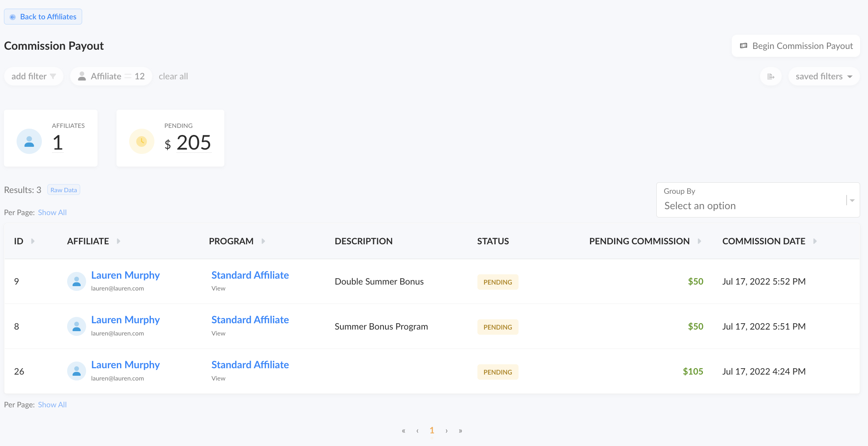Open the Group By select dropdown
Viewport: 868px width, 446px height.
758,200
